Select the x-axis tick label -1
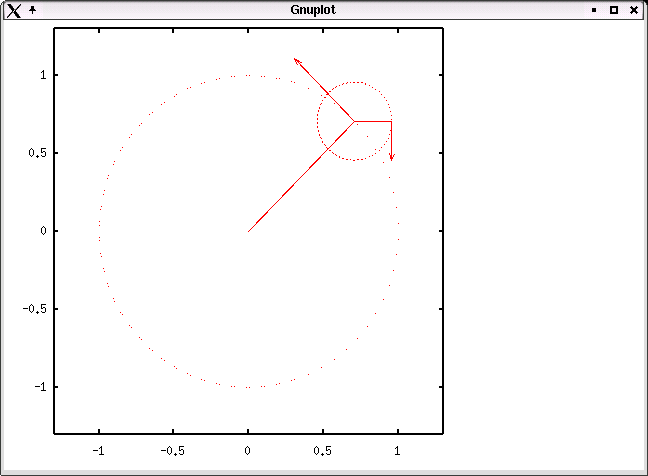The image size is (648, 476). tap(98, 451)
